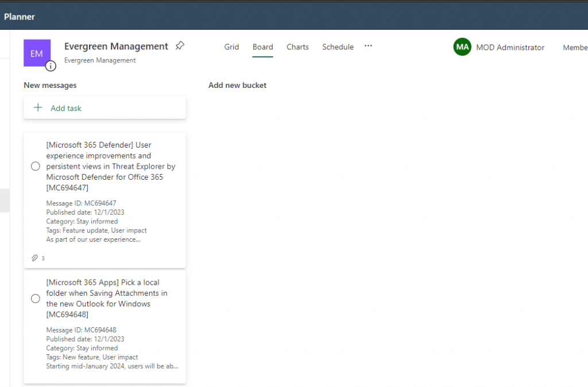Image resolution: width=588 pixels, height=387 pixels.
Task: Mark the Microsoft 365 Defender task complete
Action: (36, 167)
